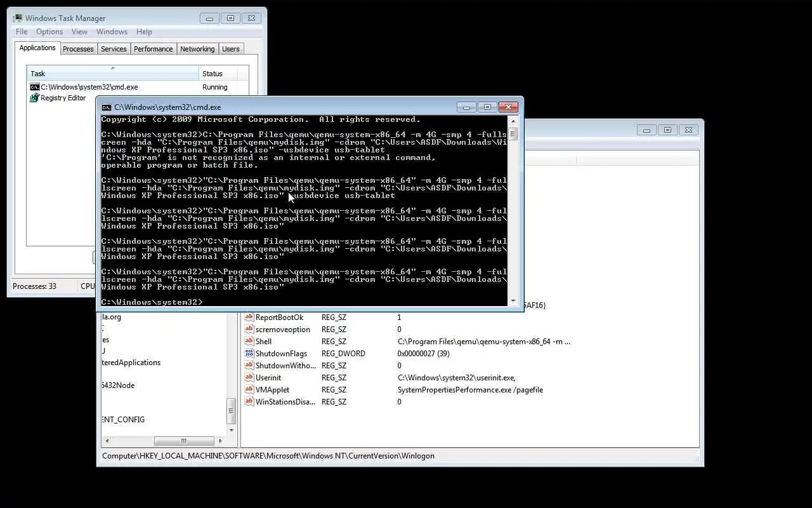
Task: Sort tasks by the Status column header
Action: pyautogui.click(x=218, y=74)
